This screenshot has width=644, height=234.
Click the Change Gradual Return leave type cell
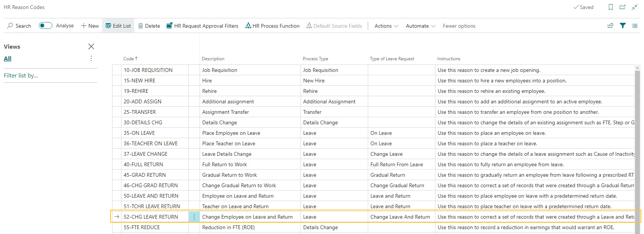[401, 185]
